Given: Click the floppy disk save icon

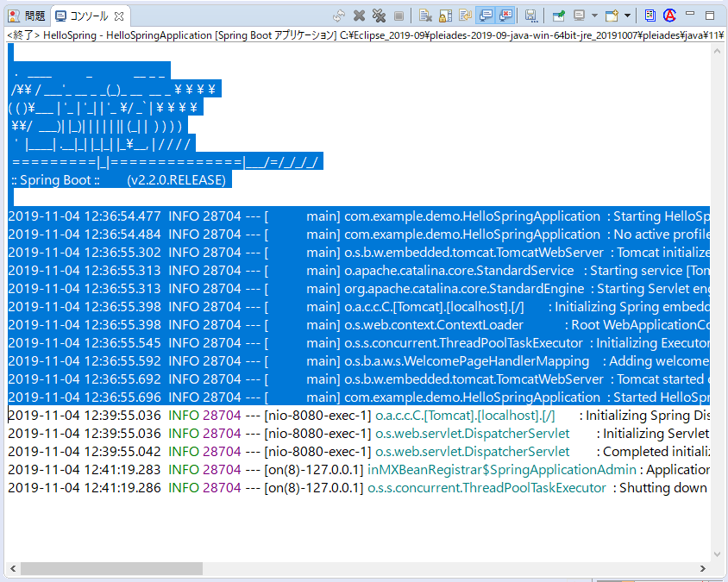Looking at the screenshot, I should pos(530,16).
